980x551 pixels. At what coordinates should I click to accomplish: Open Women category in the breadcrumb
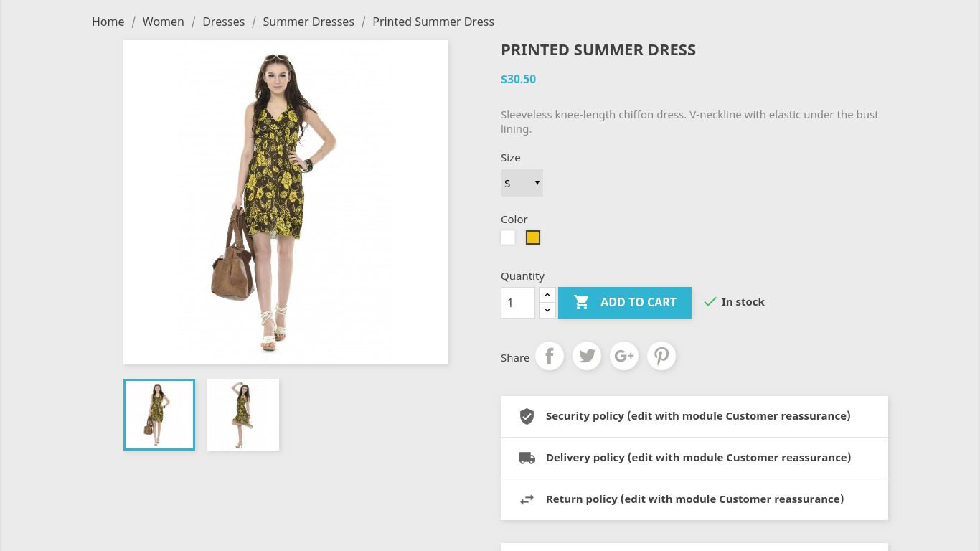163,22
